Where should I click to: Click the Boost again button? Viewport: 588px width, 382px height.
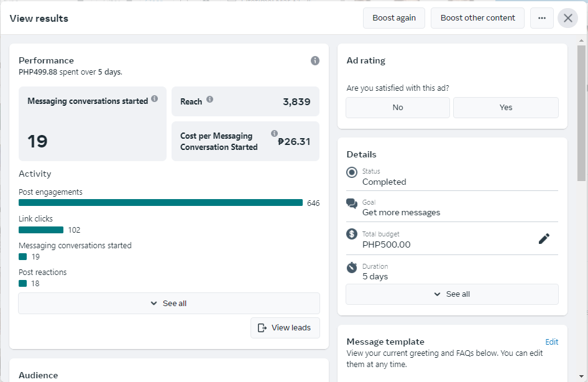click(x=394, y=18)
